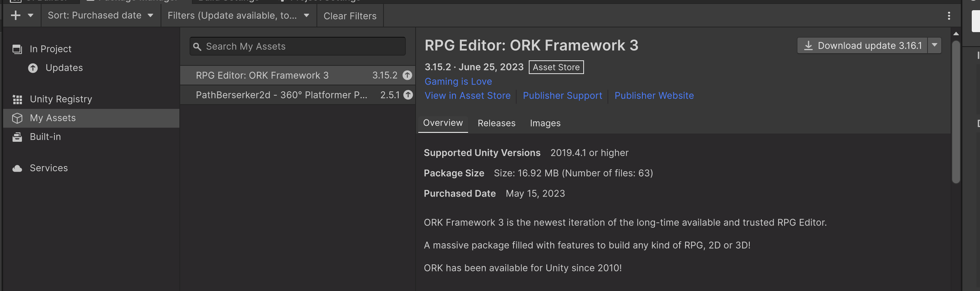This screenshot has height=291, width=980.
Task: Click update arrow icon beside ORK Framework
Action: pyautogui.click(x=407, y=75)
